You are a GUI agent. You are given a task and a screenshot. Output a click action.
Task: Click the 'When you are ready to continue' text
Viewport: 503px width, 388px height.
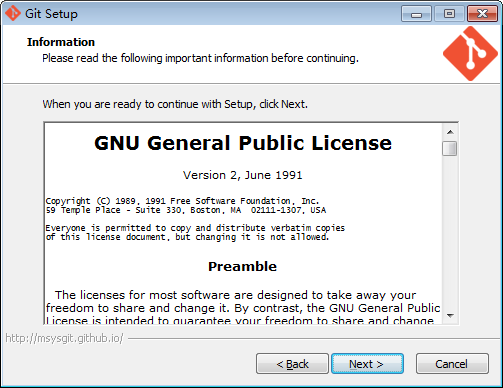[x=175, y=104]
